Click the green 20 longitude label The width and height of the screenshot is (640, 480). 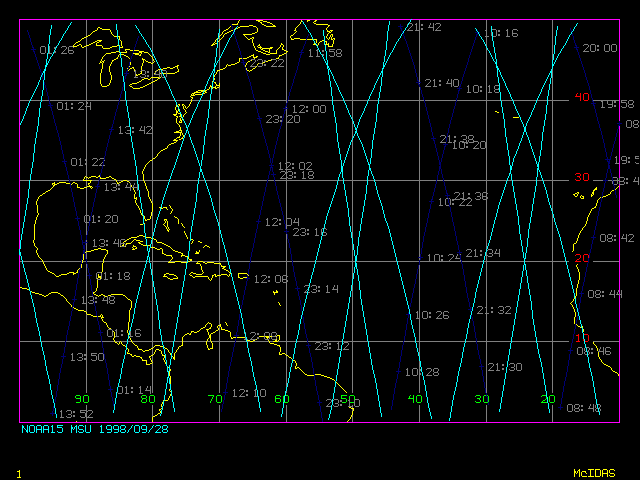548,399
